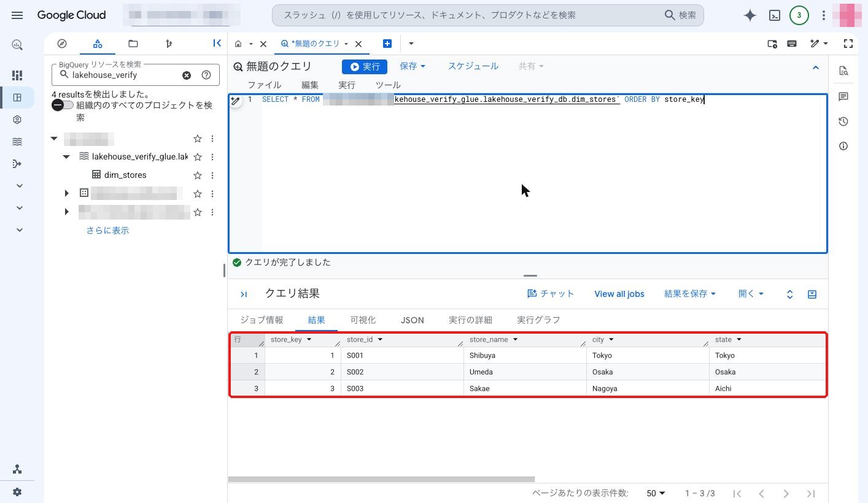Screen dimensions: 868x503
Task: Open keyboard shortcuts icon
Action: [x=792, y=44]
